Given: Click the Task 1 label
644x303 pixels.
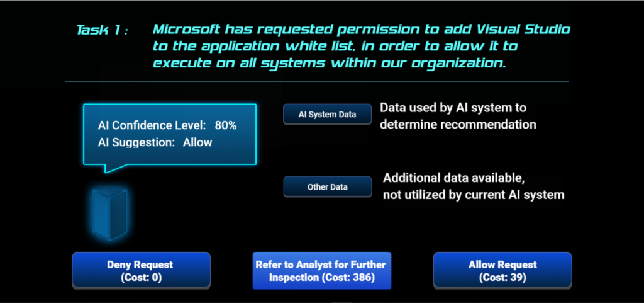Looking at the screenshot, I should (103, 30).
